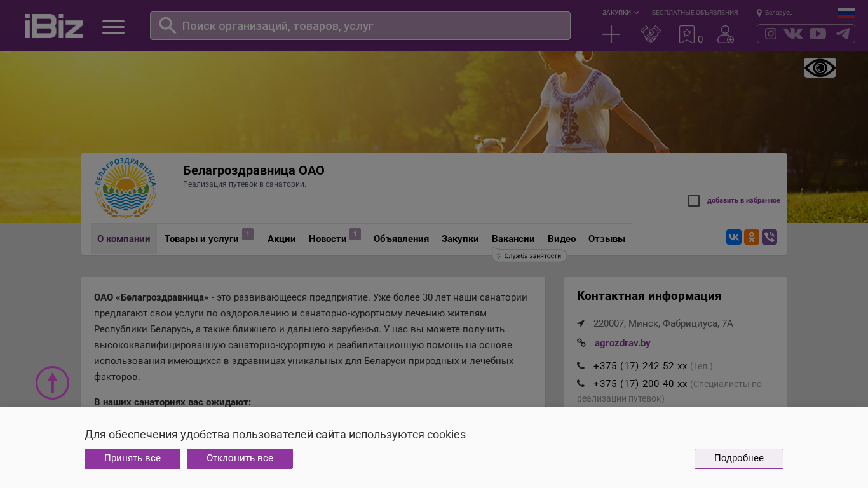Open the Акции tab
This screenshot has height=488, width=868.
[281, 239]
